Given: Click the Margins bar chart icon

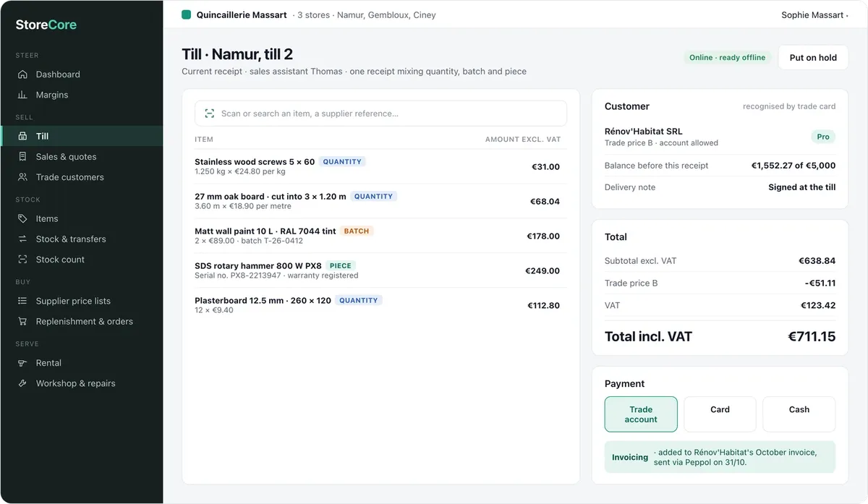Looking at the screenshot, I should [x=22, y=95].
